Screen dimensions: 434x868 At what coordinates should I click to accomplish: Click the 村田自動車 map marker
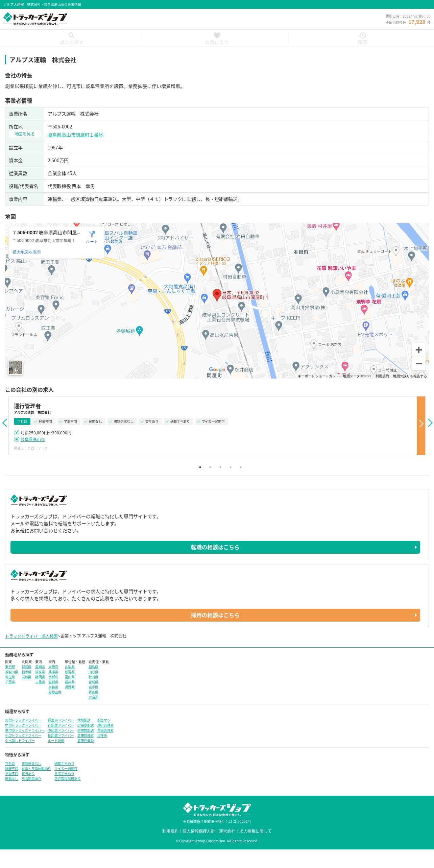238,268
